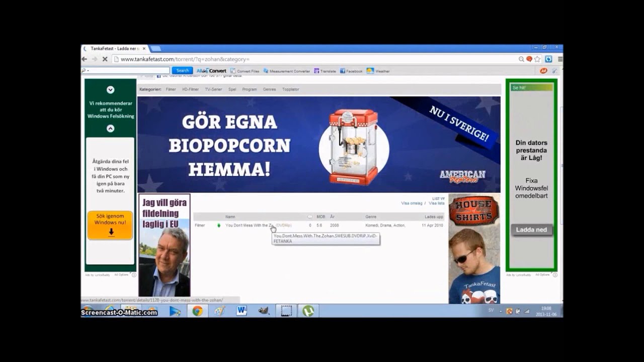The height and width of the screenshot is (362, 644).
Task: Bookmark this page with the star icon
Action: 537,59
